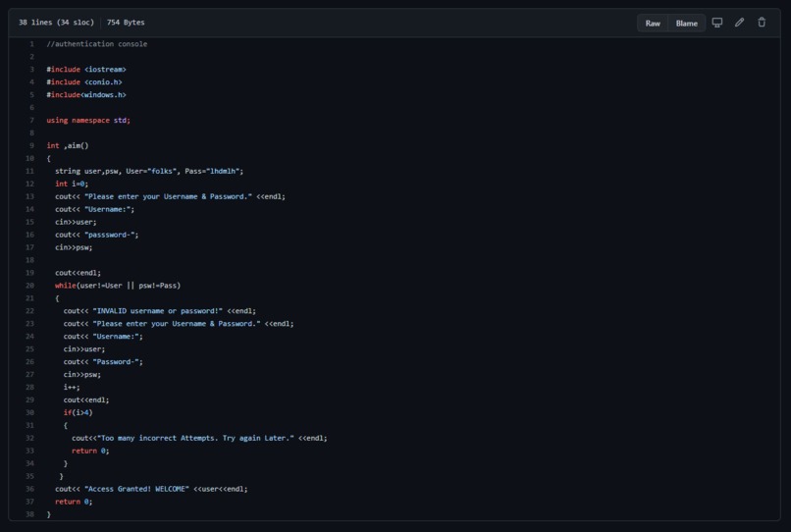
Task: Select the "754 Bytes" file size text
Action: click(x=126, y=23)
